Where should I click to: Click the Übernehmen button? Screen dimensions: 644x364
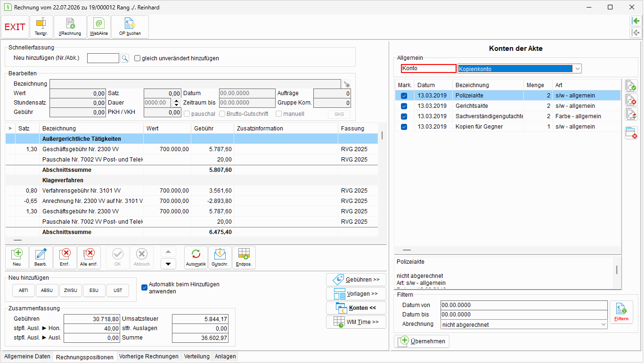(422, 341)
